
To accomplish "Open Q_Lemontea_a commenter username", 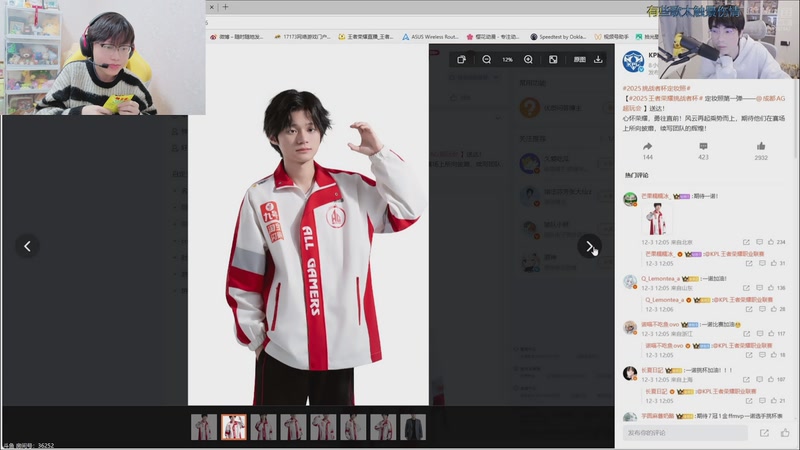I will pos(660,279).
